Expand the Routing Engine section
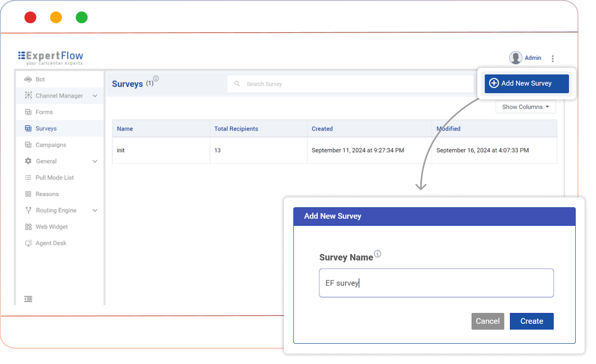The height and width of the screenshot is (364, 596). tap(95, 210)
